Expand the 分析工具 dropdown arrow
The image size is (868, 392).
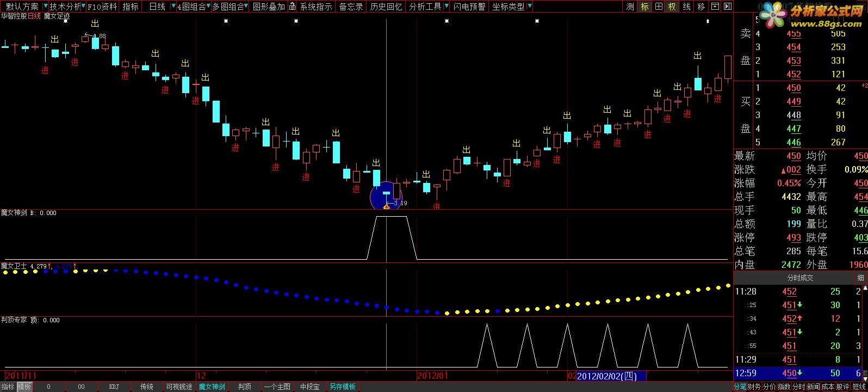click(447, 7)
